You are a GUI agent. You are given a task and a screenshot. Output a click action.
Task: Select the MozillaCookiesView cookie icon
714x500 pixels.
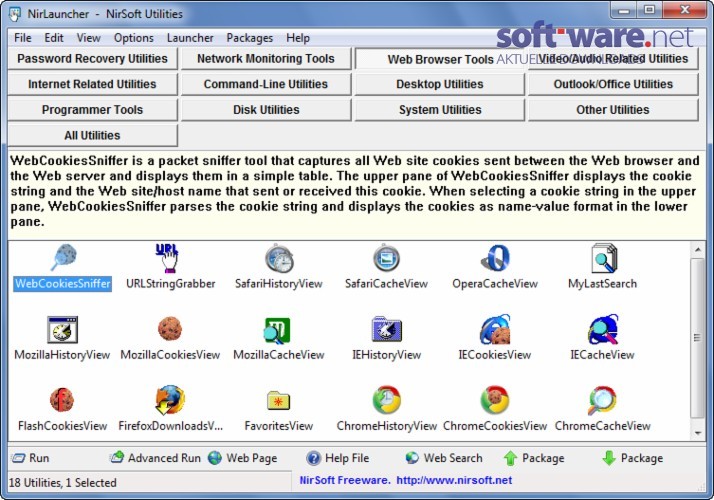170,329
